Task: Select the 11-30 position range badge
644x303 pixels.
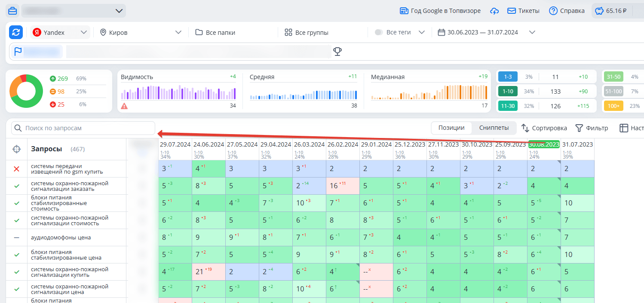Action: 507,106
